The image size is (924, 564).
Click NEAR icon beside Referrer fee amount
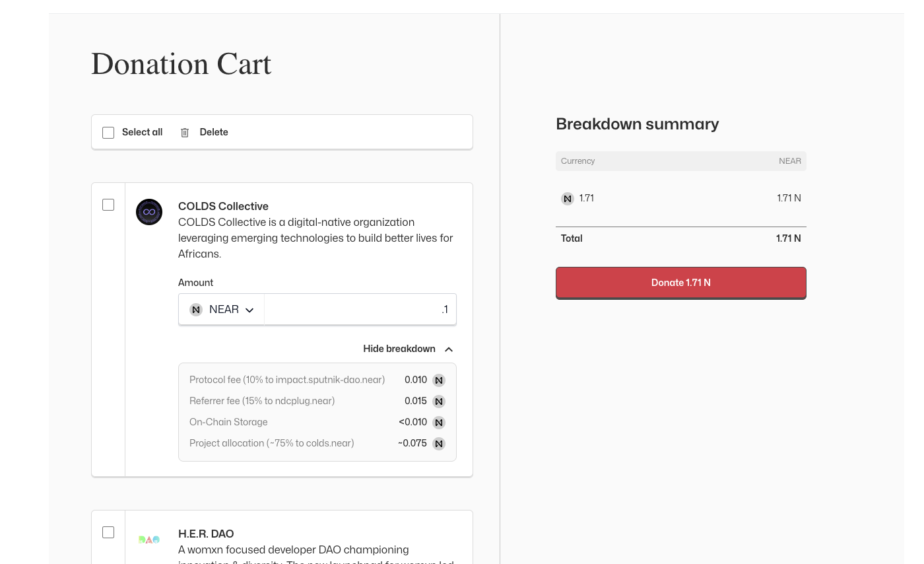coord(439,402)
